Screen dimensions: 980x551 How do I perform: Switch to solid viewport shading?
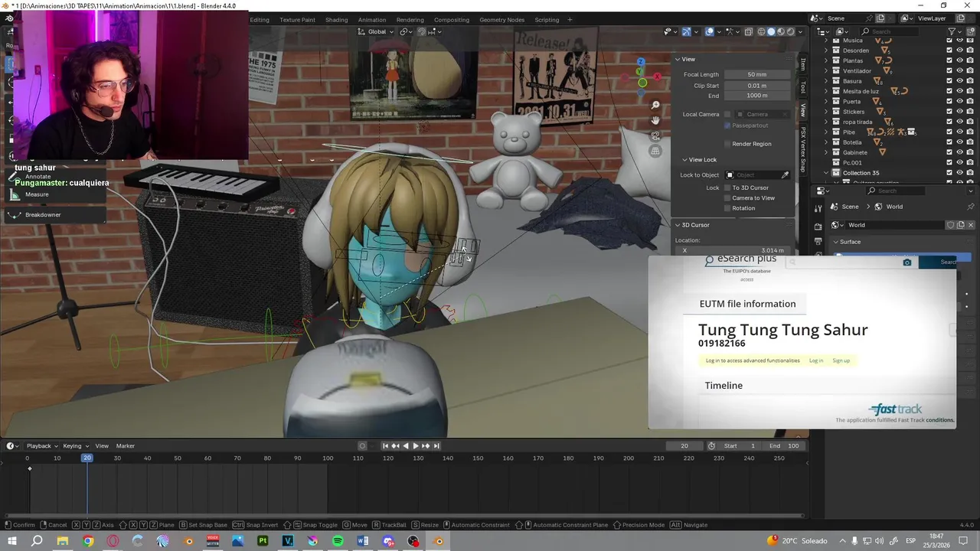[771, 31]
